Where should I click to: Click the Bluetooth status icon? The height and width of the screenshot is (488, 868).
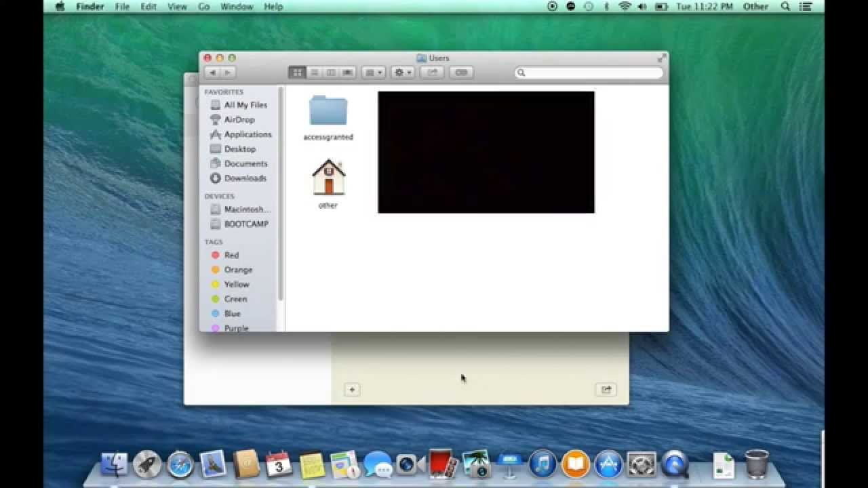(x=607, y=7)
